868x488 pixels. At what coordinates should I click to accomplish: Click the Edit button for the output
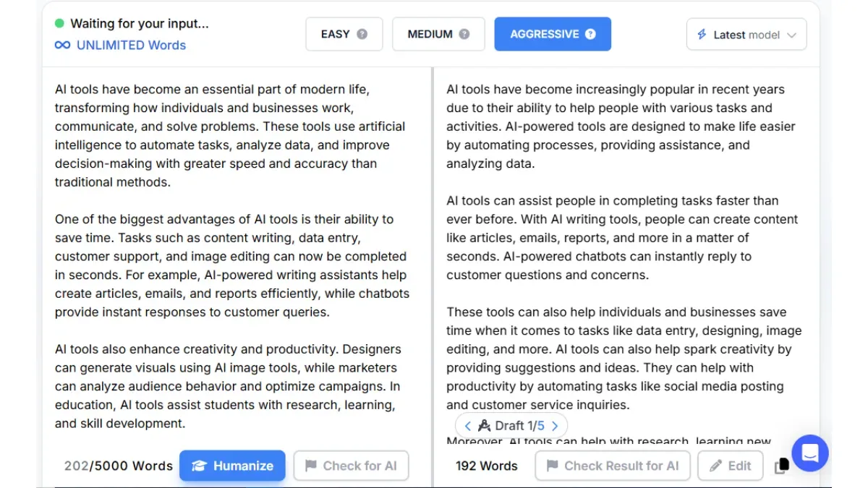coord(731,466)
